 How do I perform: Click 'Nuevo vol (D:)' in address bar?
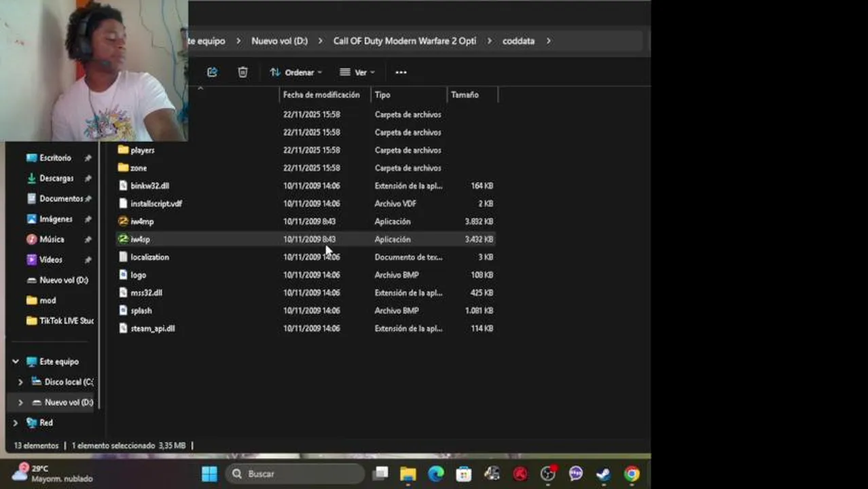(279, 41)
